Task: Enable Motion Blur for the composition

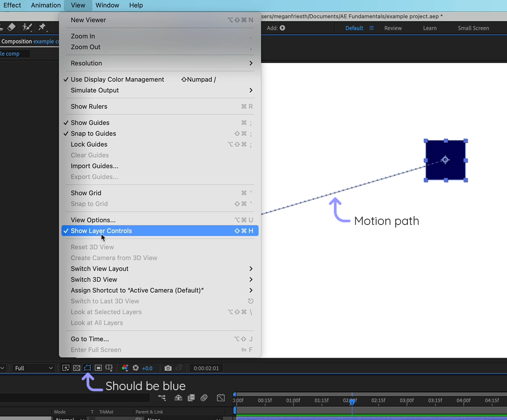Action: tap(204, 398)
